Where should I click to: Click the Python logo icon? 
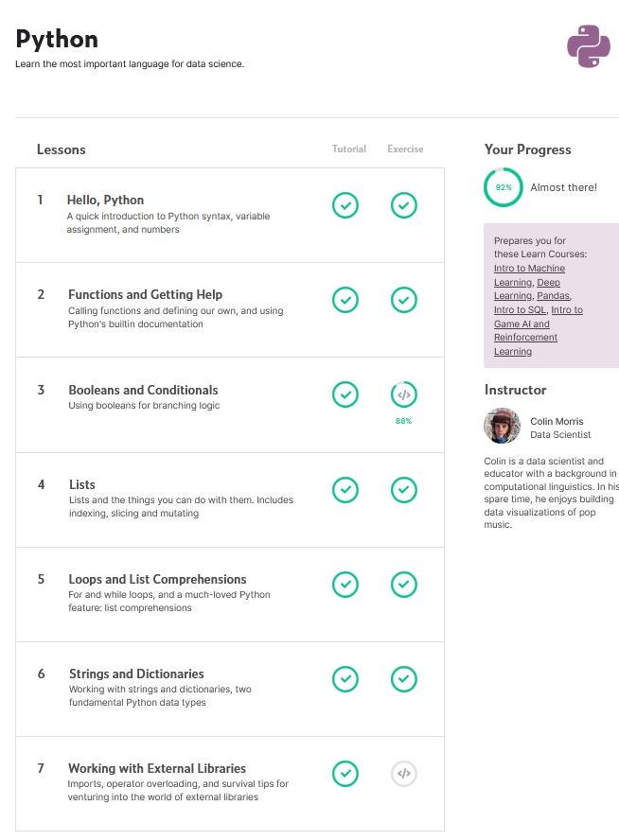tap(588, 45)
